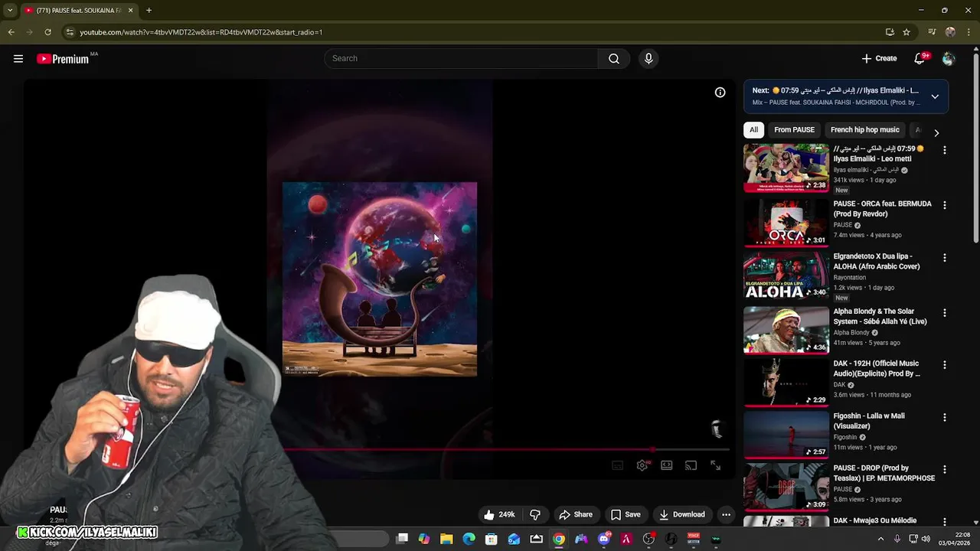Open options for Figoshin Lalla w Mali

(x=944, y=418)
